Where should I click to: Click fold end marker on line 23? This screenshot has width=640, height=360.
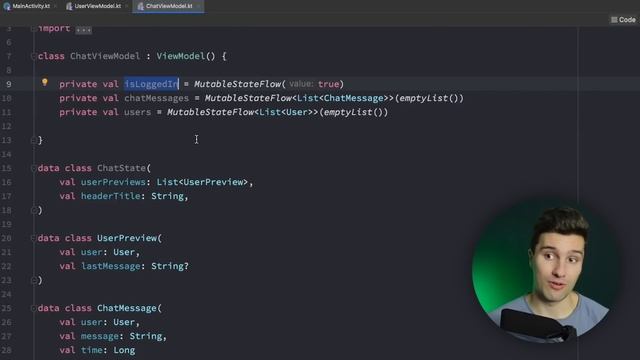pos(33,280)
